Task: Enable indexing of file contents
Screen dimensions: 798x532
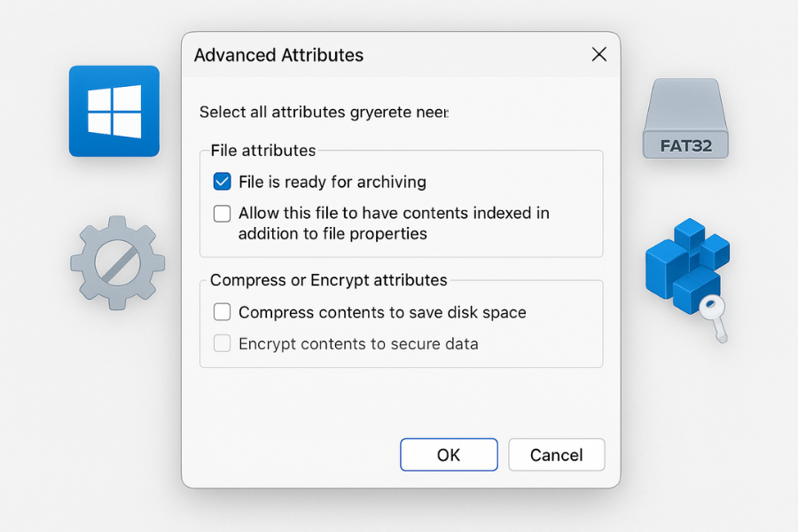Action: [x=221, y=213]
